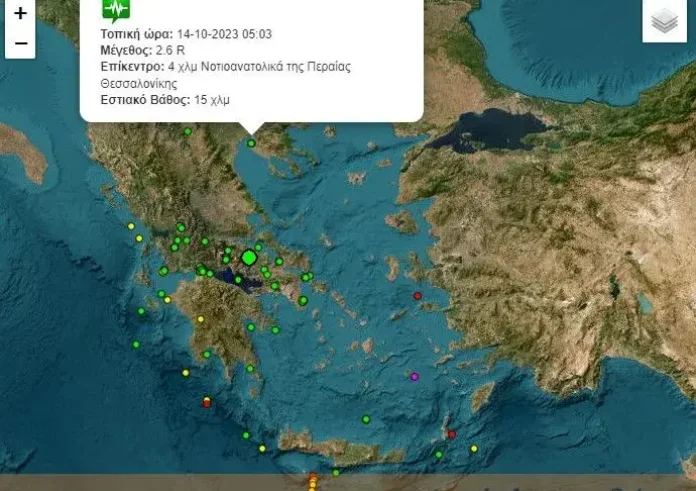The width and height of the screenshot is (696, 491).
Task: Click the yellow marker in the sea southwest of the Peloponnese
Action: [x=186, y=373]
